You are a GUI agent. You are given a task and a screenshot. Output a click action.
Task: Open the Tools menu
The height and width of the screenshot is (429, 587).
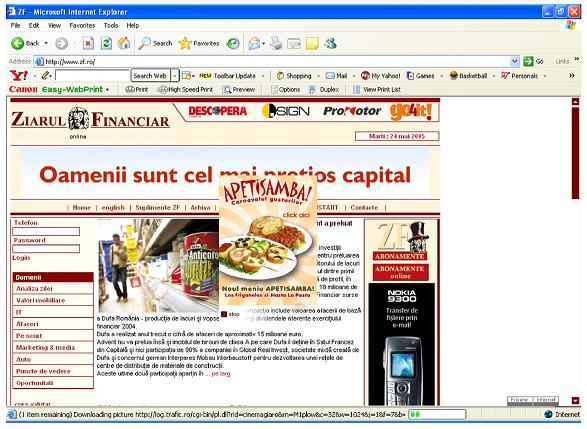[x=111, y=25]
